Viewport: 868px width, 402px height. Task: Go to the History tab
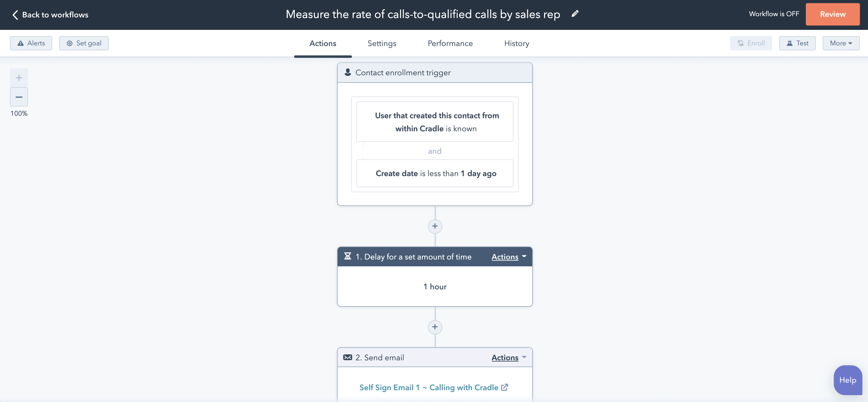click(517, 44)
